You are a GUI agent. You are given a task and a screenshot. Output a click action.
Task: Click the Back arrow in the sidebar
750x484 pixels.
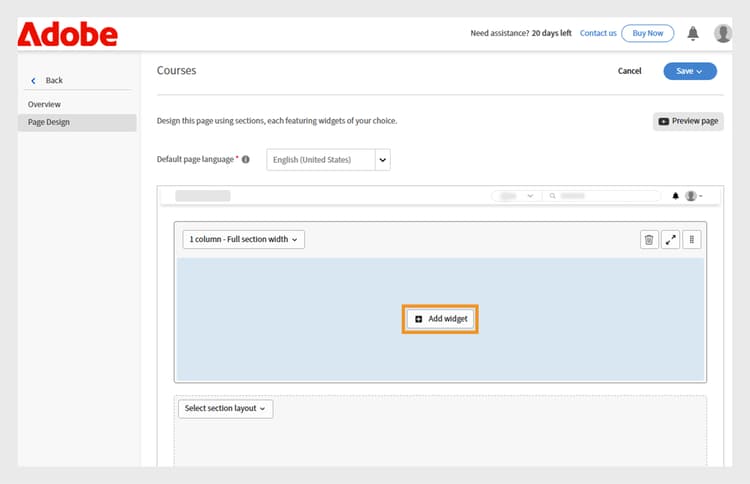click(x=33, y=80)
